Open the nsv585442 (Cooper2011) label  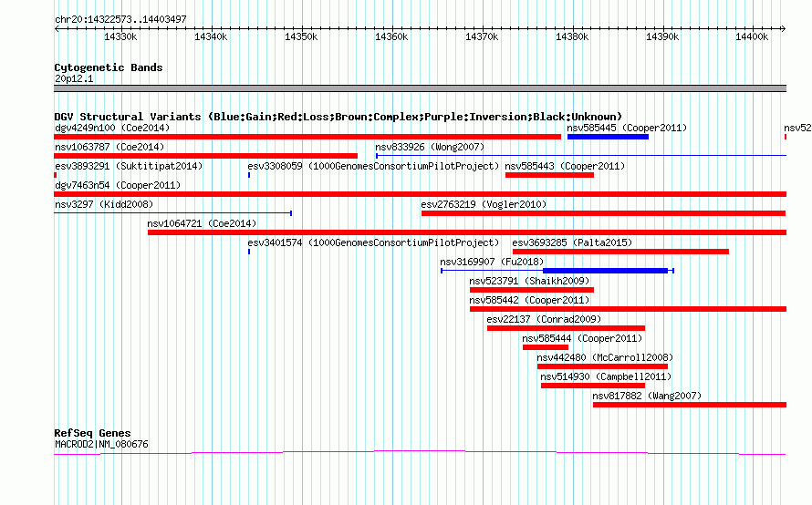tap(529, 300)
